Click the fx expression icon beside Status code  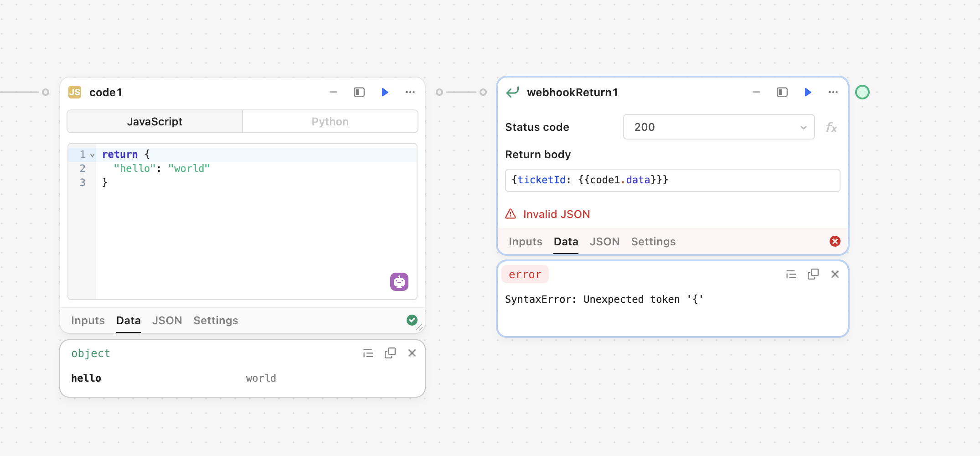point(831,127)
